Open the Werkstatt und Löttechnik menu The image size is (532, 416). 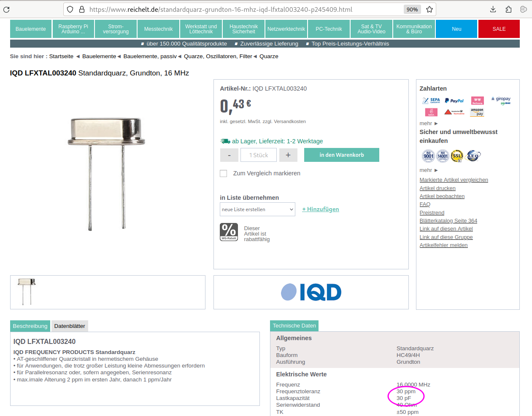click(201, 29)
